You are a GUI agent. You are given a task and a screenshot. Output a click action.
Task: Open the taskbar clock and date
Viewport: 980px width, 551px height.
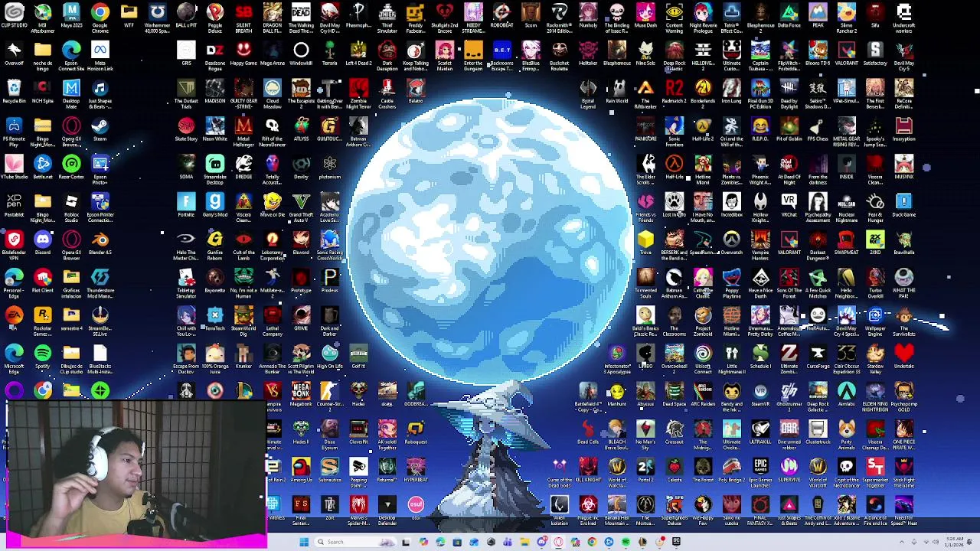pyautogui.click(x=953, y=542)
